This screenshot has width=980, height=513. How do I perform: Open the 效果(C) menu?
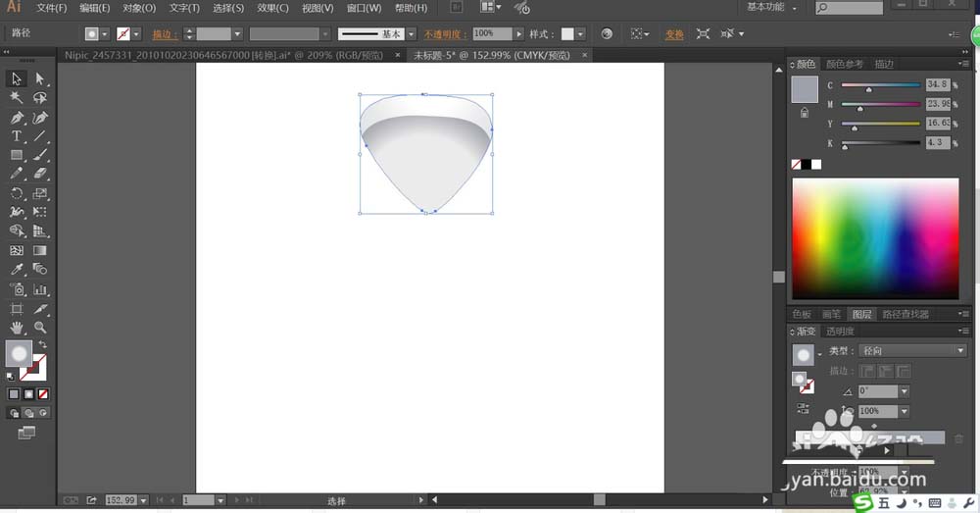tap(272, 8)
